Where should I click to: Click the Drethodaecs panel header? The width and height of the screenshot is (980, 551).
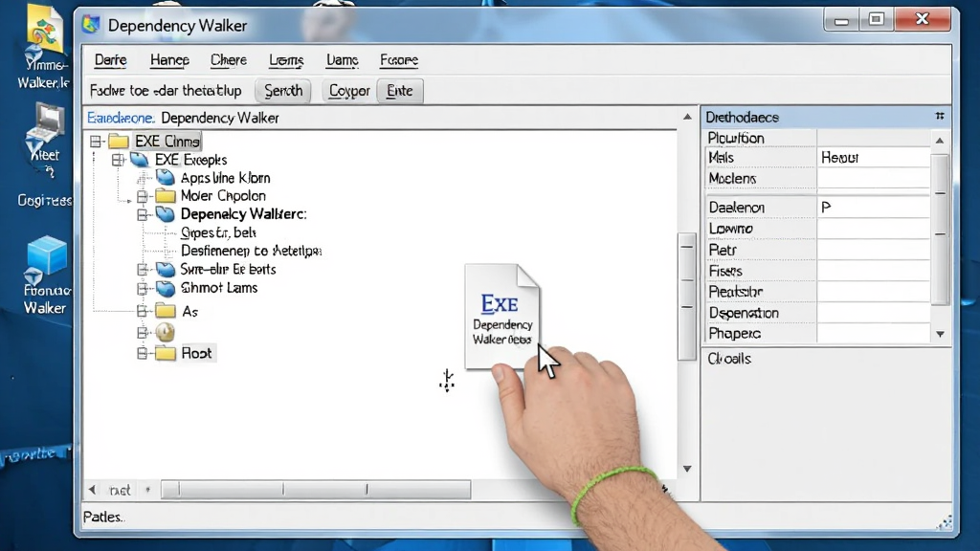(826, 117)
